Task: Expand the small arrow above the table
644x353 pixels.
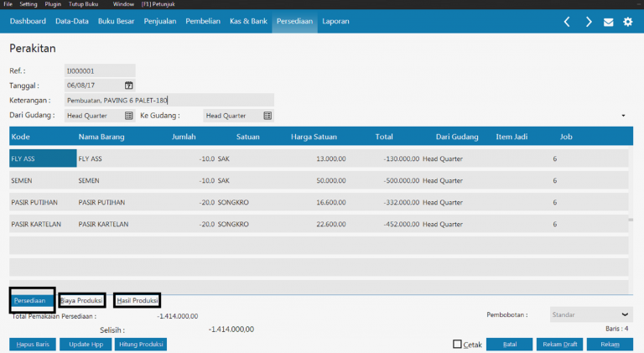Action: coord(623,116)
